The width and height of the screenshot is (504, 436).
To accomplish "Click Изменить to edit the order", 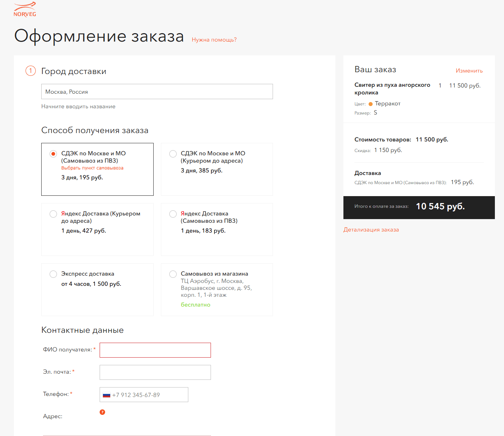I will click(x=469, y=71).
